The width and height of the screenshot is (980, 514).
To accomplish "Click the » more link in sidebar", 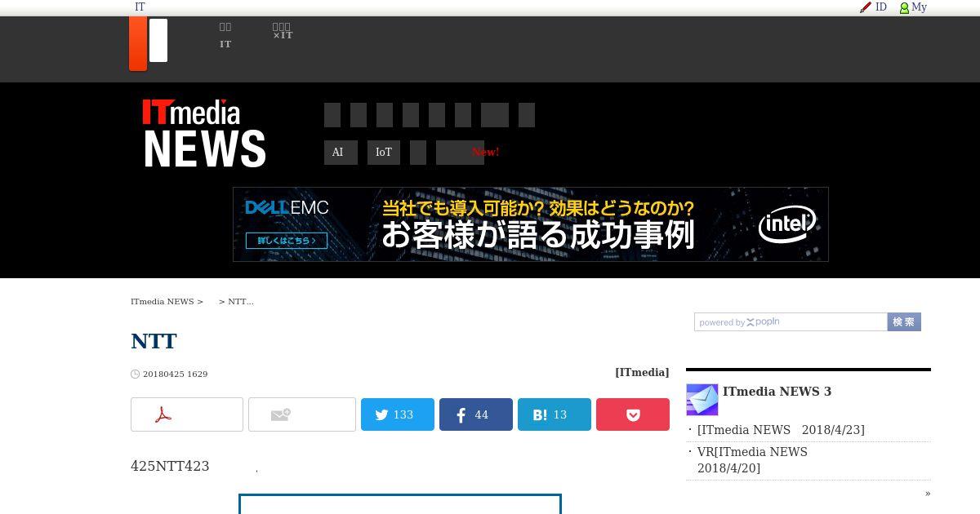I will (x=928, y=493).
